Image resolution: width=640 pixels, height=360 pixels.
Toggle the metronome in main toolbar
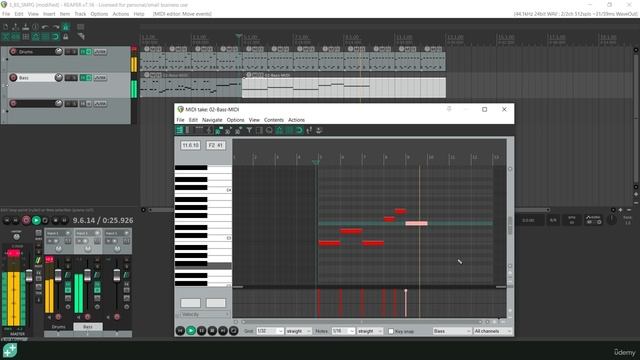(x=66, y=27)
